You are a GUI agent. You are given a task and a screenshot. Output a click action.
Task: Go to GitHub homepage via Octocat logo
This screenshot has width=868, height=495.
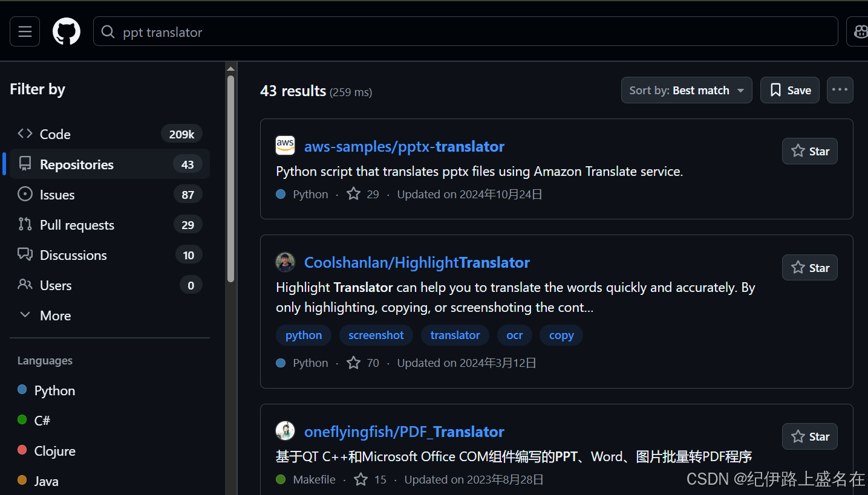point(67,31)
